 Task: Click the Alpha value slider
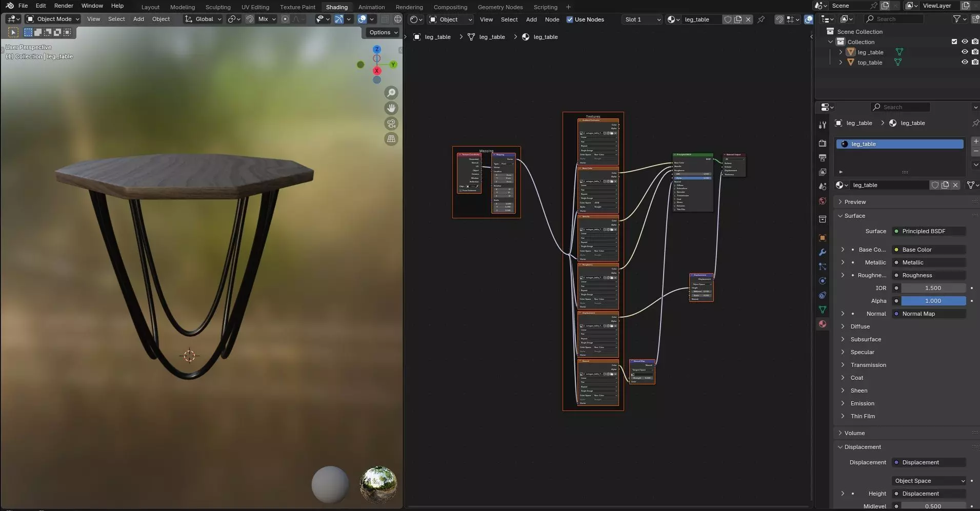point(933,301)
